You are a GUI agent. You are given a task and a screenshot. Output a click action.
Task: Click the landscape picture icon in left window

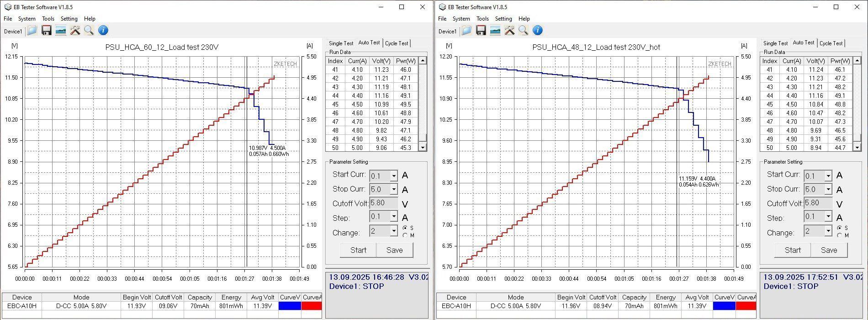tap(60, 31)
